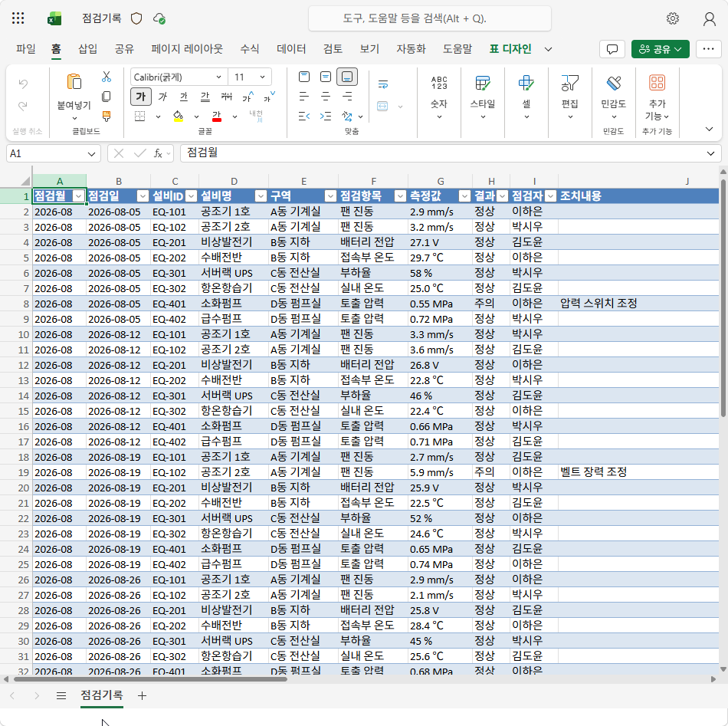Align text to middle
The image size is (728, 726).
(x=326, y=77)
